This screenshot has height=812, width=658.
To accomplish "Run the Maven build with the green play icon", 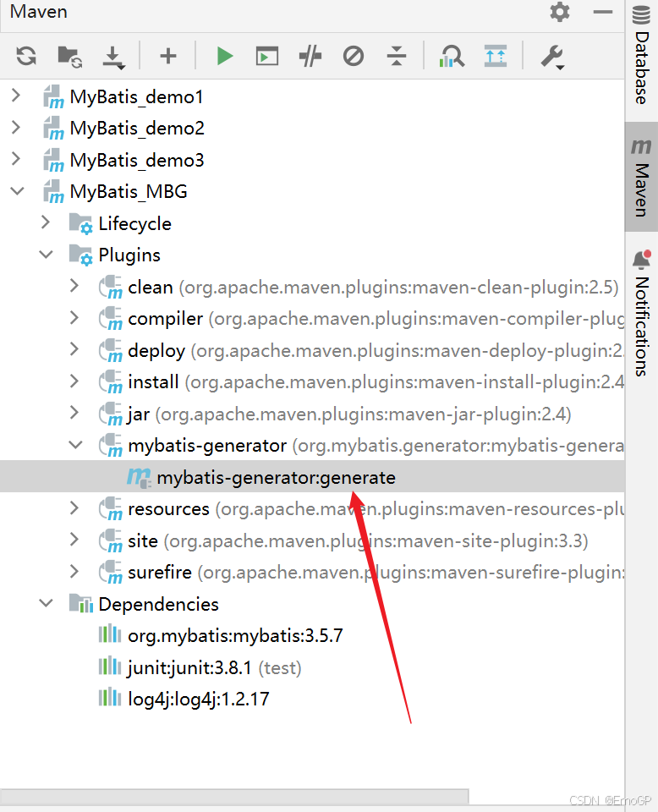I will (x=224, y=56).
